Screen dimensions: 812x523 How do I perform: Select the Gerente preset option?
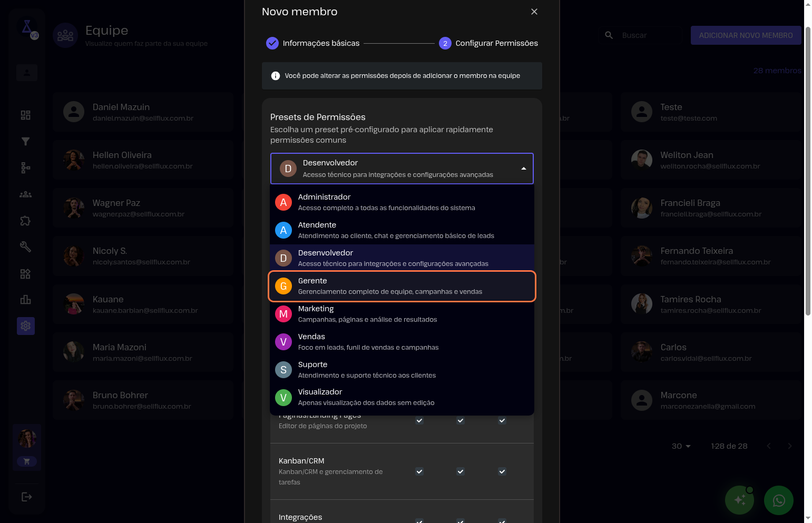[402, 286]
